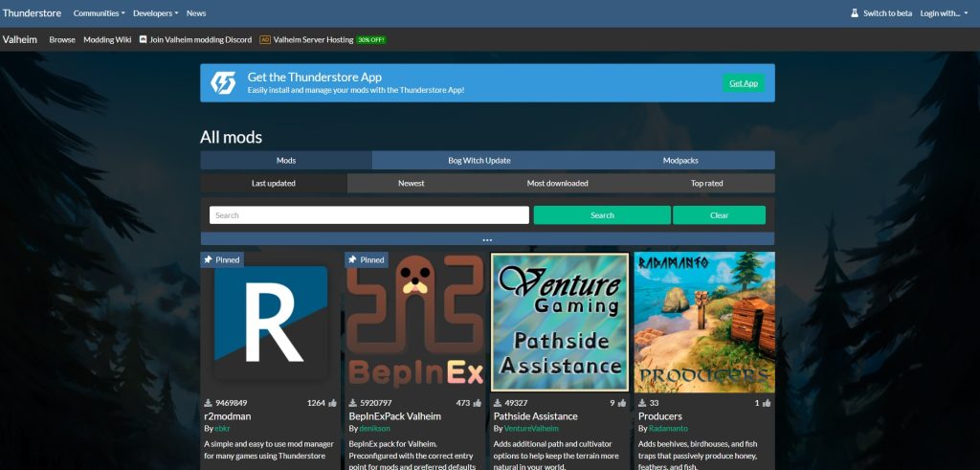This screenshot has width=980, height=470.
Task: Click the thumbs-up icon next to 1264
Action: click(332, 403)
